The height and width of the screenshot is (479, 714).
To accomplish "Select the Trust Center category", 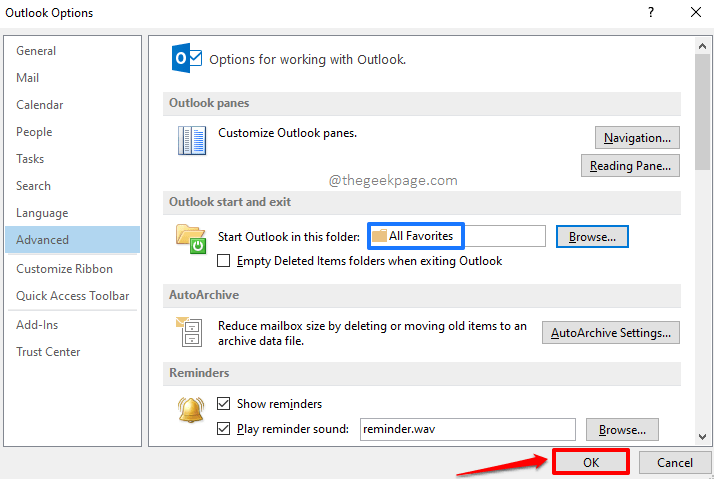I will (x=48, y=352).
